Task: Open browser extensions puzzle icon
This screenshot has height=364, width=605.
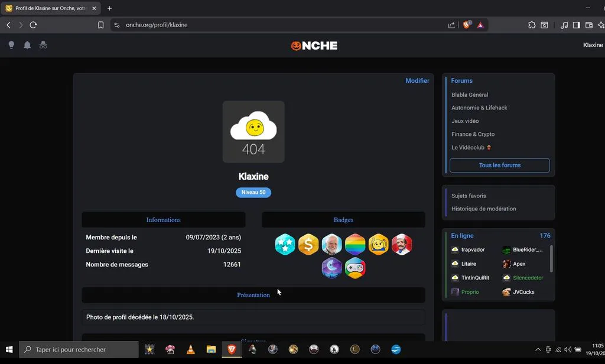Action: pyautogui.click(x=532, y=25)
